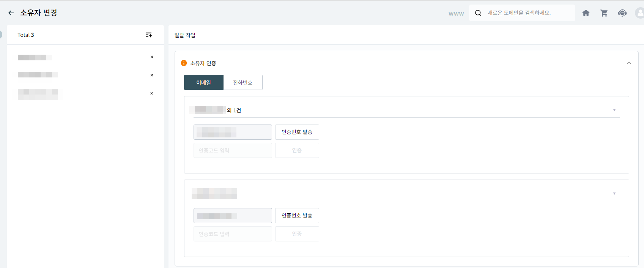Screen dimensions: 644x268
Task: Click 인증번호 발송 in second group
Action: pos(297,216)
